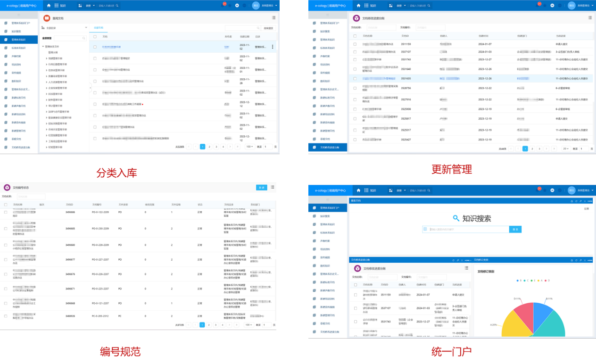Click the user avatar in the 统一门户 header
The width and height of the screenshot is (596, 364).
[571, 190]
